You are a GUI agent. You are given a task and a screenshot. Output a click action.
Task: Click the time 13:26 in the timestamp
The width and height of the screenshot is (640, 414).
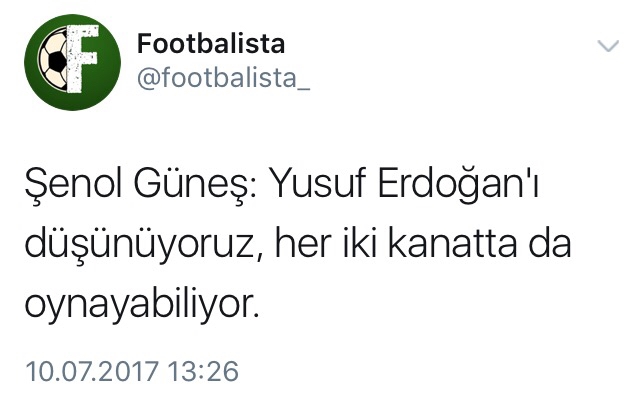coord(203,372)
